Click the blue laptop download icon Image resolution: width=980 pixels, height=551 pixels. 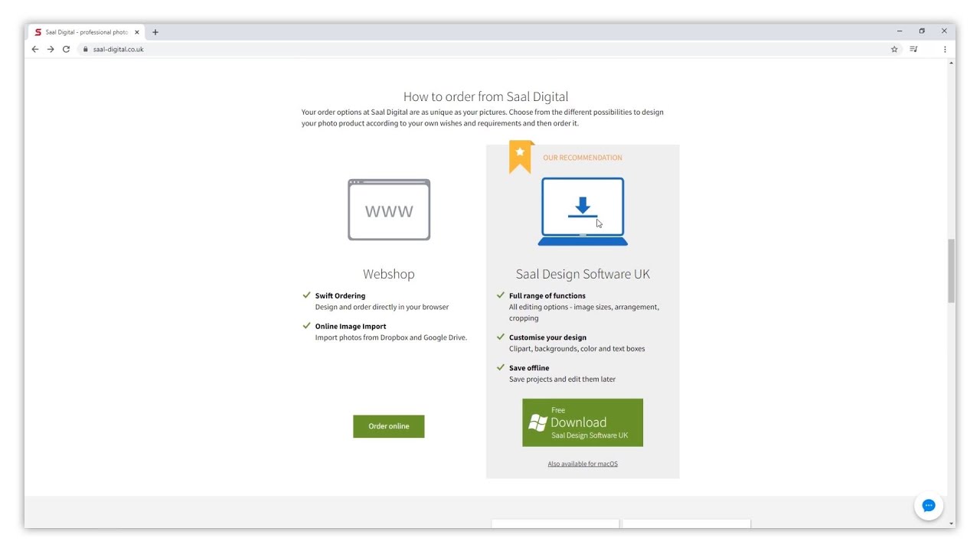583,211
